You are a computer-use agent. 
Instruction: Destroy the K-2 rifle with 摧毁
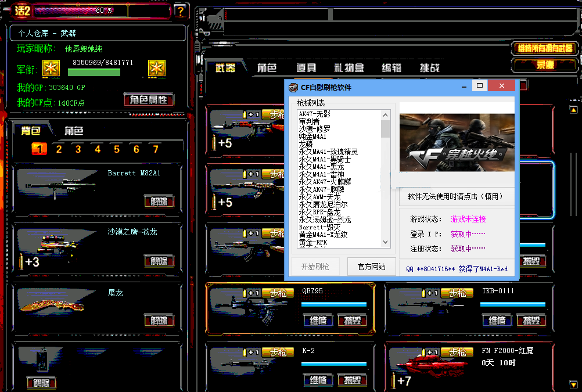click(x=352, y=380)
